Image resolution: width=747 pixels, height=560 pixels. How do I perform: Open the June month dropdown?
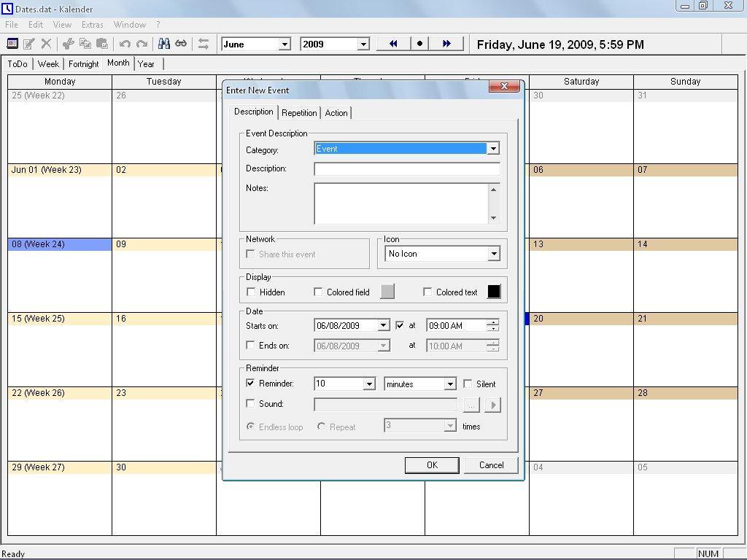click(x=285, y=44)
